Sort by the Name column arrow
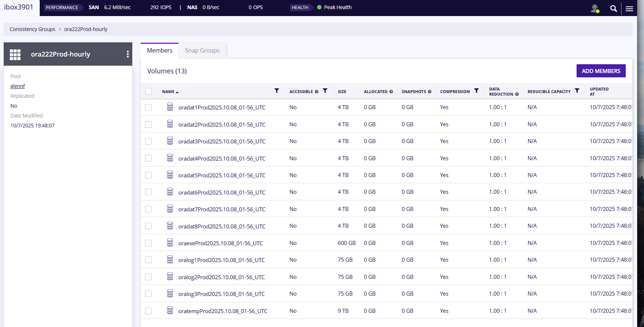The width and height of the screenshot is (644, 327). (177, 92)
